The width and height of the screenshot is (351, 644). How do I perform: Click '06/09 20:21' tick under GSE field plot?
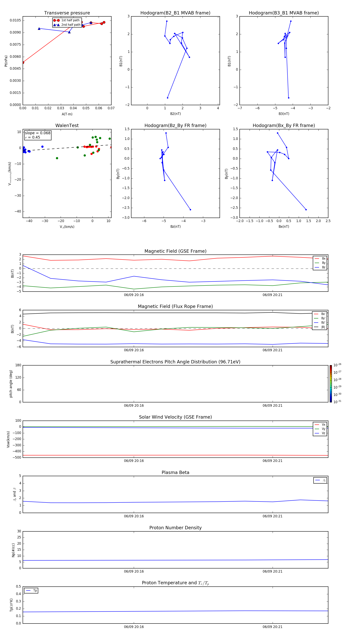[273, 295]
